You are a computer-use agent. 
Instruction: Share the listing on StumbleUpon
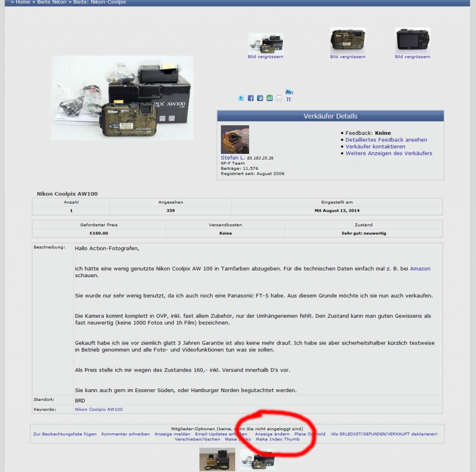(269, 98)
